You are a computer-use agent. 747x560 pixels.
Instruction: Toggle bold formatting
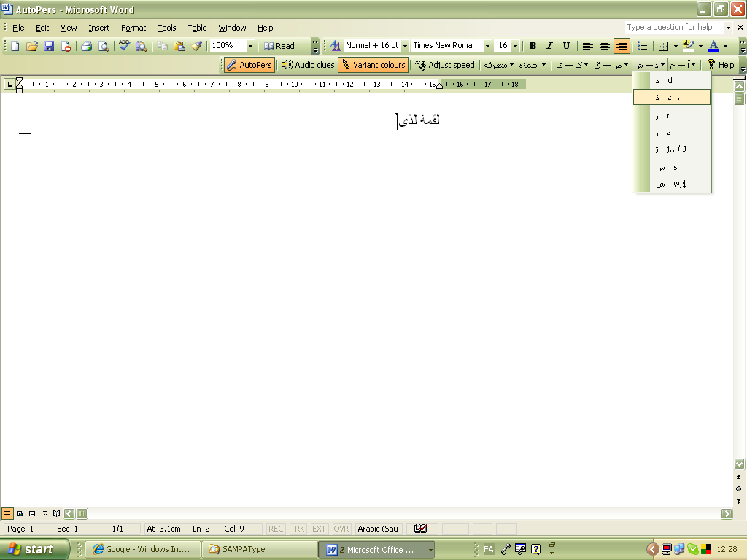pos(532,44)
